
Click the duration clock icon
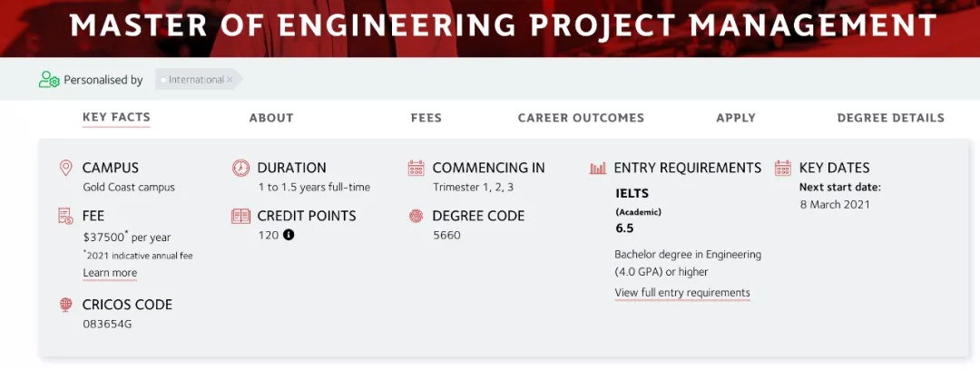coord(240,168)
